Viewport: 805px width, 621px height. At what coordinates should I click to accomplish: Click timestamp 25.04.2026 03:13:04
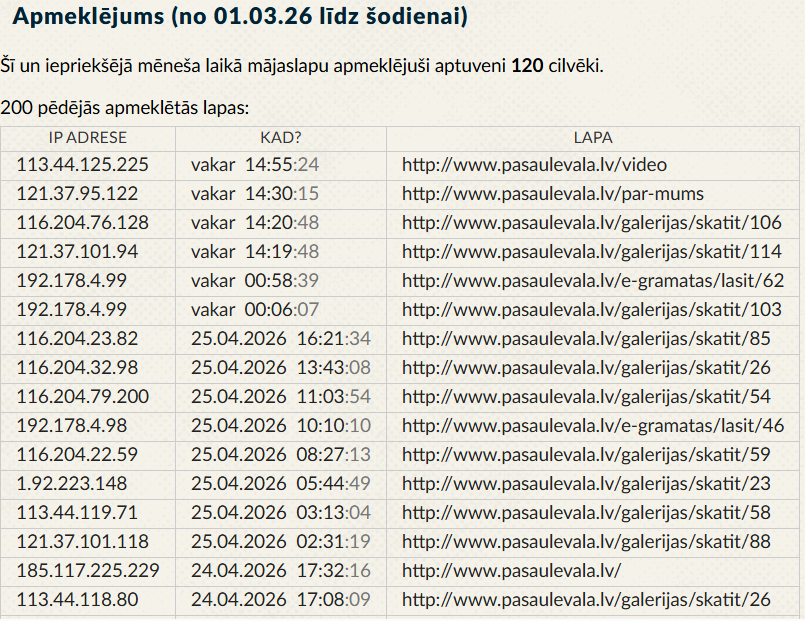[x=281, y=513]
